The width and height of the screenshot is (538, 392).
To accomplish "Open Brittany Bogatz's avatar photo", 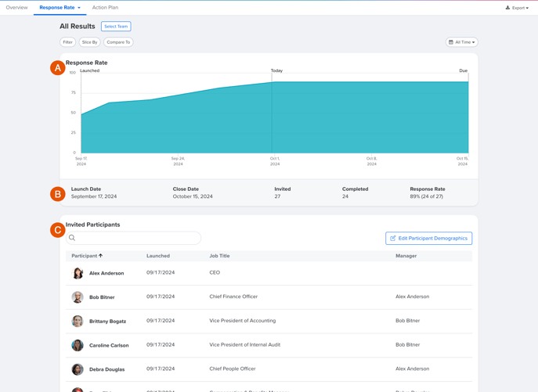I will coord(78,322).
